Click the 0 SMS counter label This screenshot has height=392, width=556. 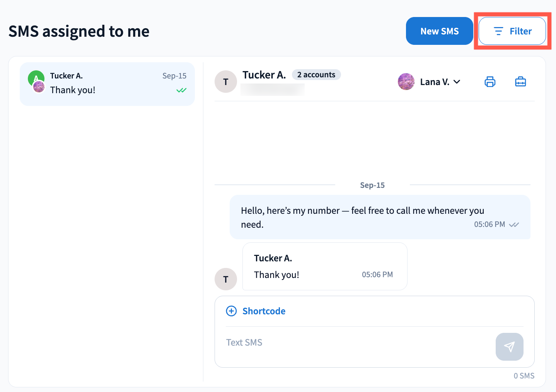[524, 376]
